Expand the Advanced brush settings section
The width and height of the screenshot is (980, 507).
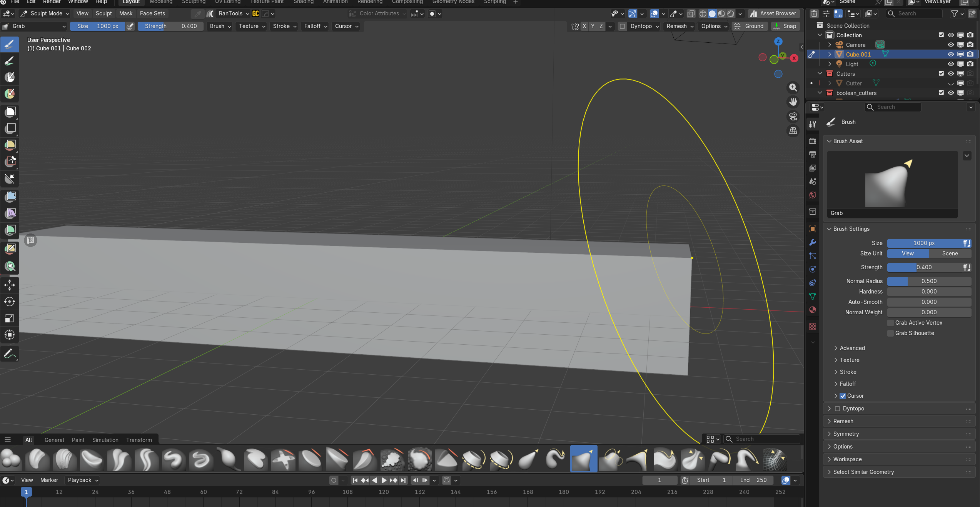(852, 348)
